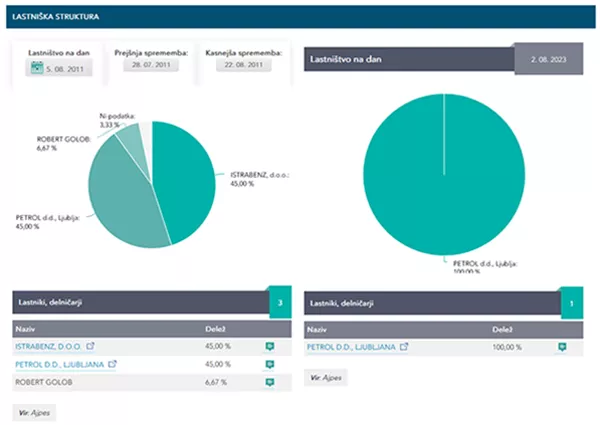Select the later change date 22. 08. 2011
600x425 pixels.
coord(242,65)
